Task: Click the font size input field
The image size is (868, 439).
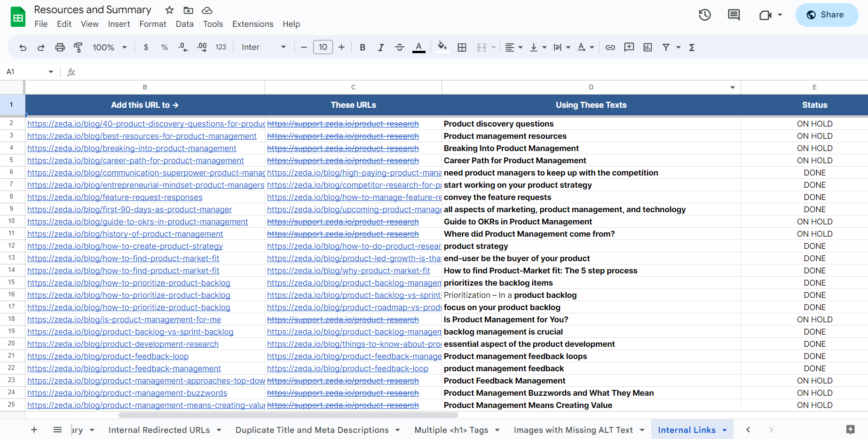Action: 323,47
